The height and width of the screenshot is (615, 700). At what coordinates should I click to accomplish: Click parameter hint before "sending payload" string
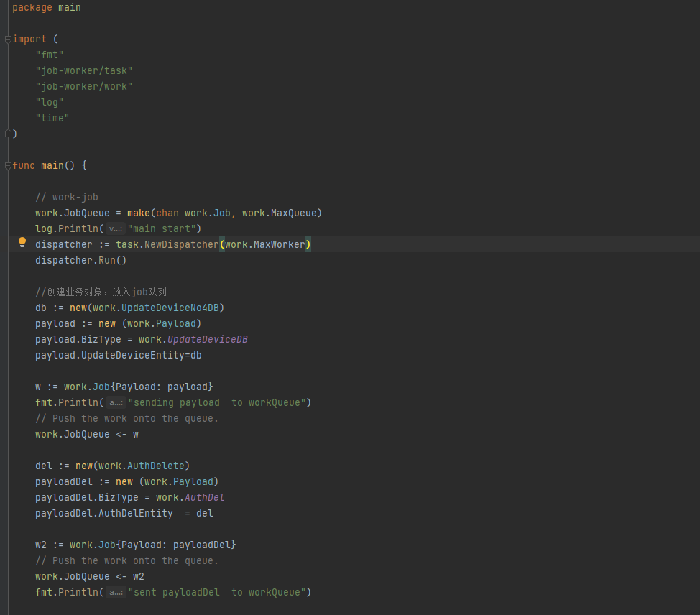point(115,403)
